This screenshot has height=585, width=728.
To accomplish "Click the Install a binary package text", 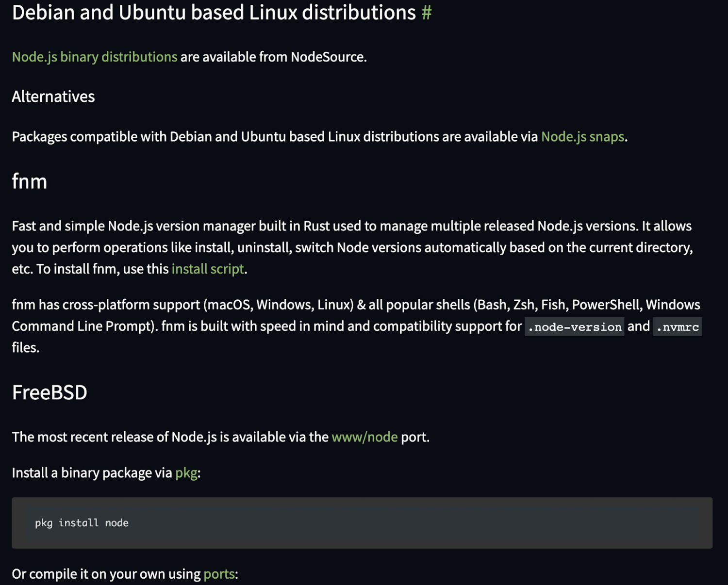I will 92,472.
